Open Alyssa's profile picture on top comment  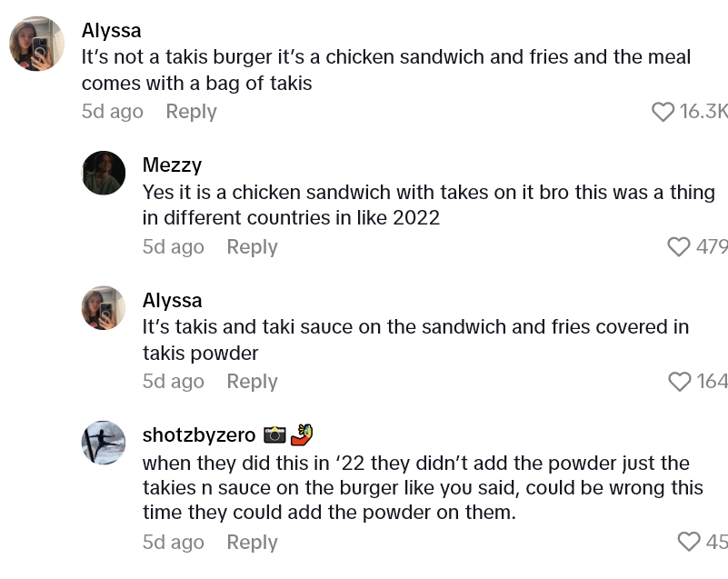[x=37, y=44]
